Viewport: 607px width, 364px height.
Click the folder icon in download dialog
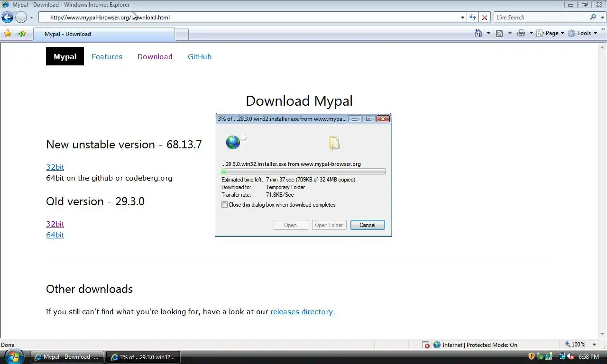tap(334, 143)
